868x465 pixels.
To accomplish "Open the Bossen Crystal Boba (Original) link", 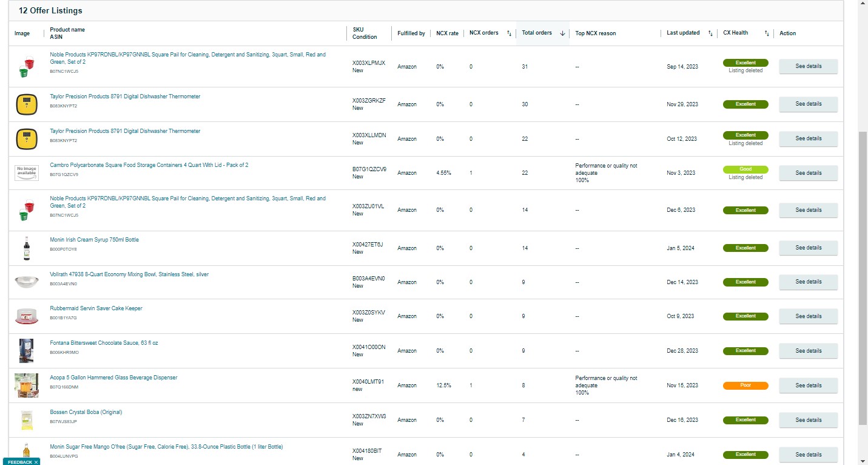I will click(86, 412).
